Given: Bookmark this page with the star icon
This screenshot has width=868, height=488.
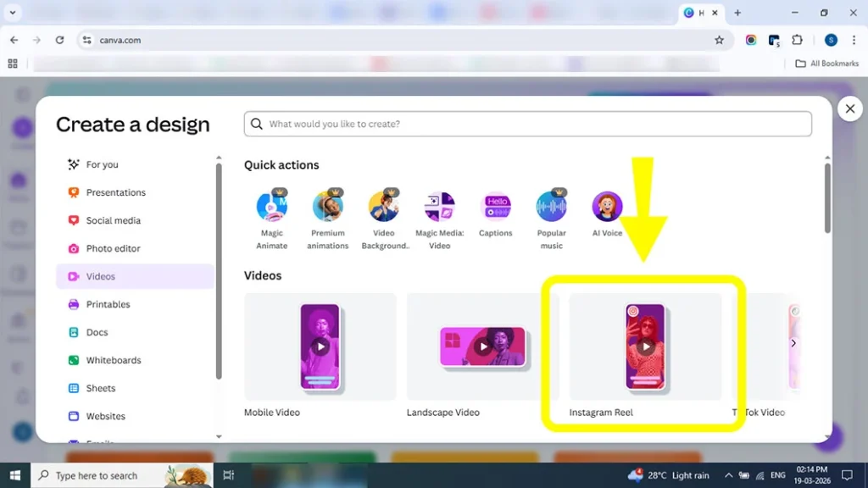Looking at the screenshot, I should 719,40.
